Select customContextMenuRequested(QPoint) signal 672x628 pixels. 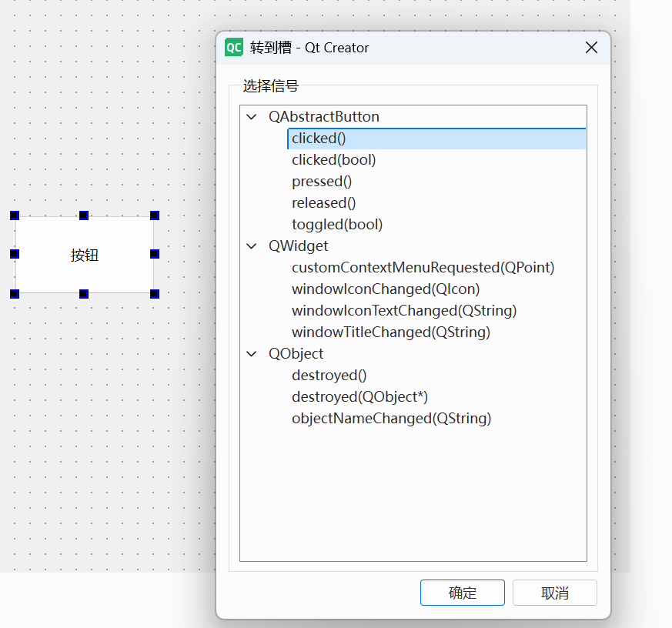[423, 268]
